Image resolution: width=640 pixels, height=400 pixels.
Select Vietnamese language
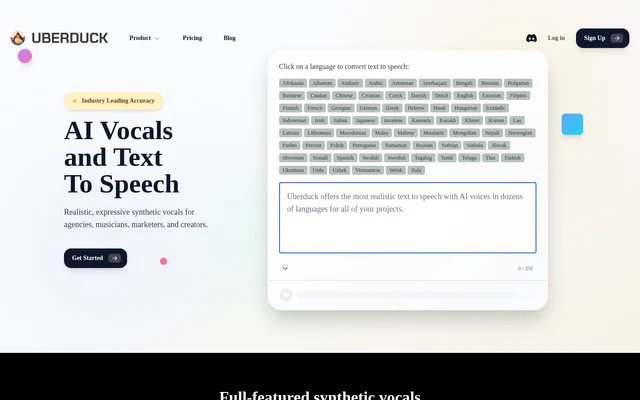[x=368, y=170]
